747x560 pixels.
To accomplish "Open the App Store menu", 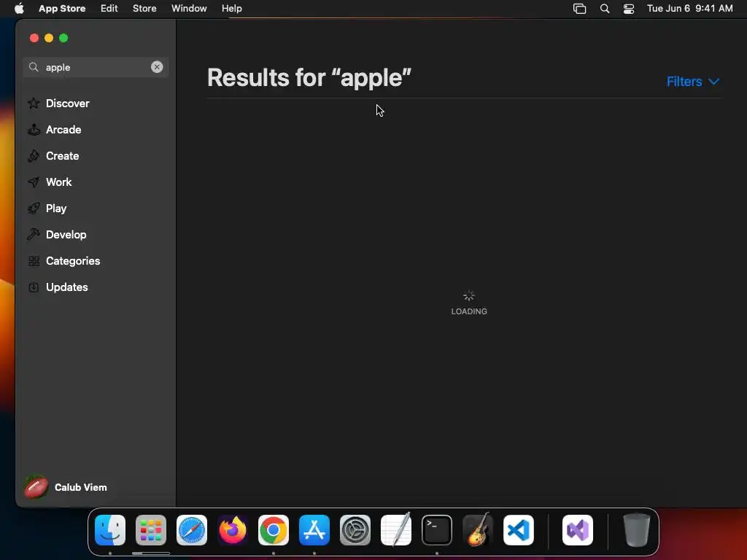I will coord(62,8).
